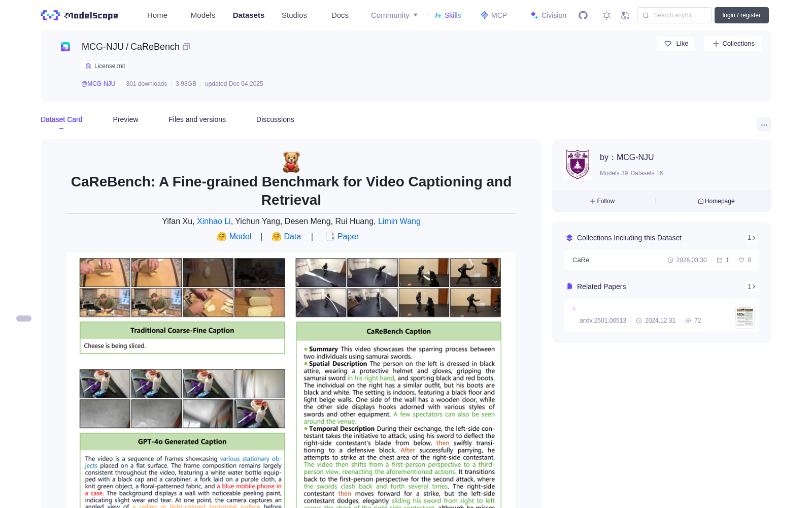Open the Studios menu item
This screenshot has height=508, width=812.
coord(294,15)
